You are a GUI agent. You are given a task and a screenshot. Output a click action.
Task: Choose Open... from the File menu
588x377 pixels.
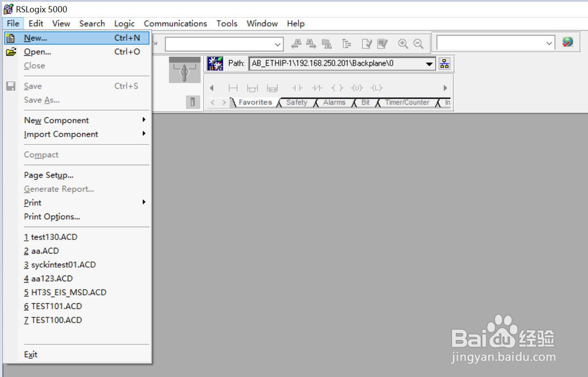point(77,52)
